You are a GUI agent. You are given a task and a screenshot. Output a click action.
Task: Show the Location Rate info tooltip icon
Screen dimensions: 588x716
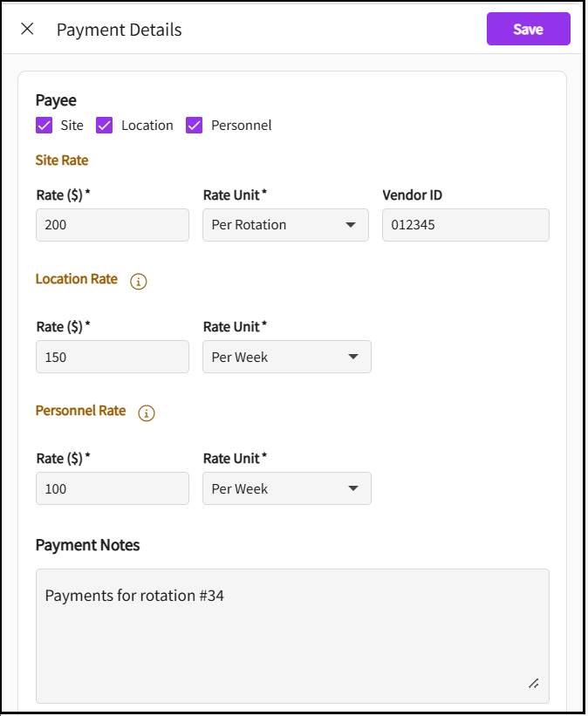[x=138, y=282]
